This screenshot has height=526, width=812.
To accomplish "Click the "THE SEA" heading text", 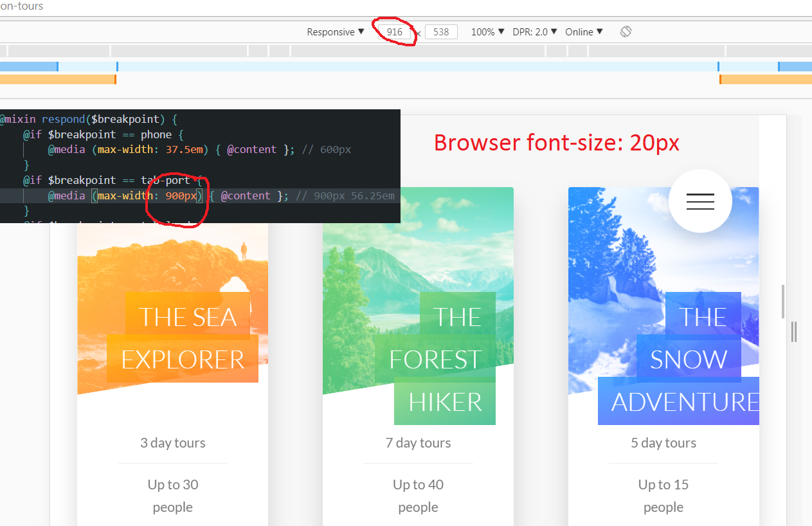I will pyautogui.click(x=188, y=317).
